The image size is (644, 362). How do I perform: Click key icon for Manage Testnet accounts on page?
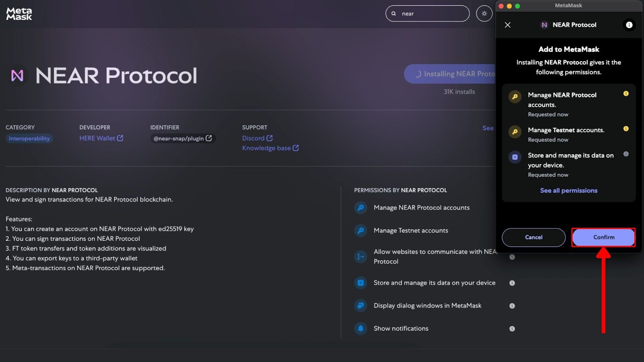point(361,230)
